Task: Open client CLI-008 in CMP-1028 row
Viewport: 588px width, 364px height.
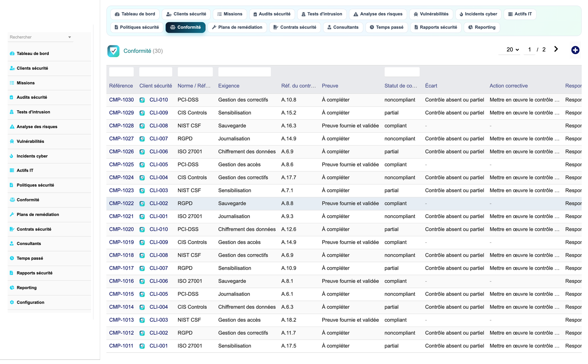Action: click(x=159, y=126)
